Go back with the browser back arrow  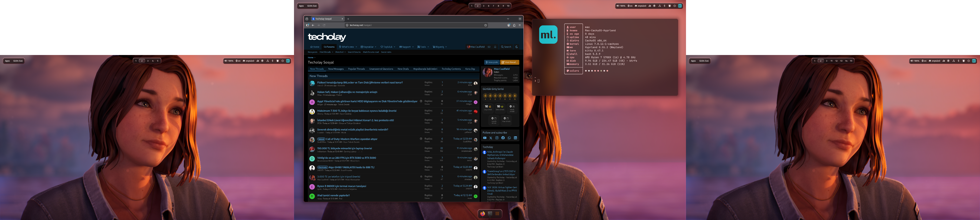(x=313, y=25)
